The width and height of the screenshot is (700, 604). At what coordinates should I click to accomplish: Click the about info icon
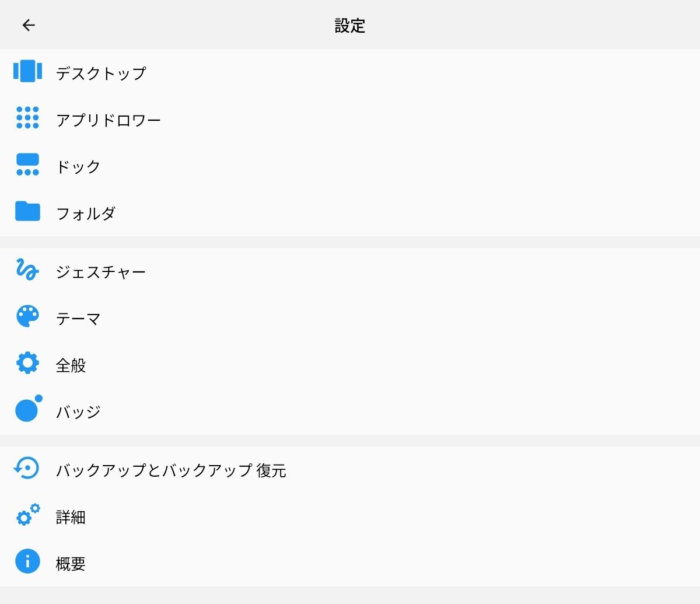click(27, 562)
